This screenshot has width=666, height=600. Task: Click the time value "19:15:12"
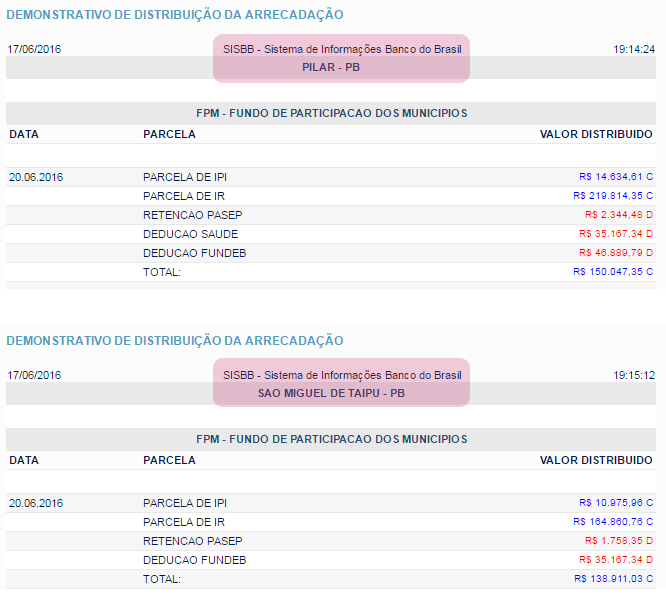click(634, 375)
